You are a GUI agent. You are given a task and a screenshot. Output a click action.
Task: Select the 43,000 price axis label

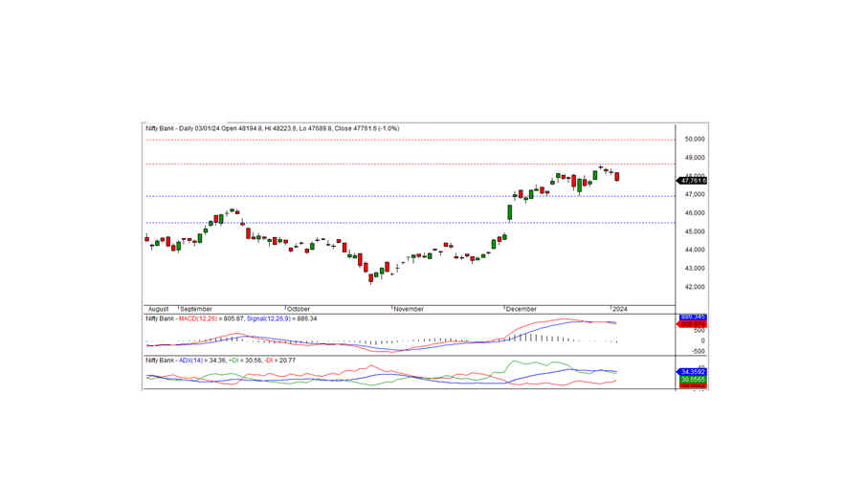695,269
